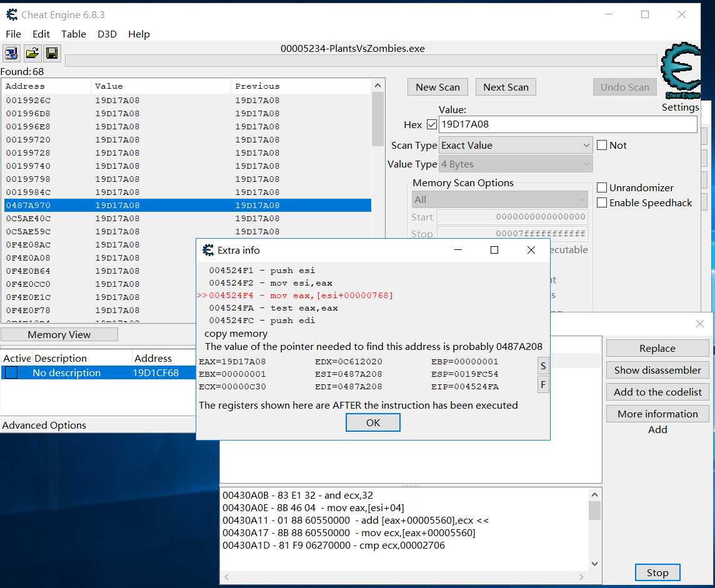Image resolution: width=715 pixels, height=588 pixels.
Task: Click the Value column header
Action: (161, 86)
